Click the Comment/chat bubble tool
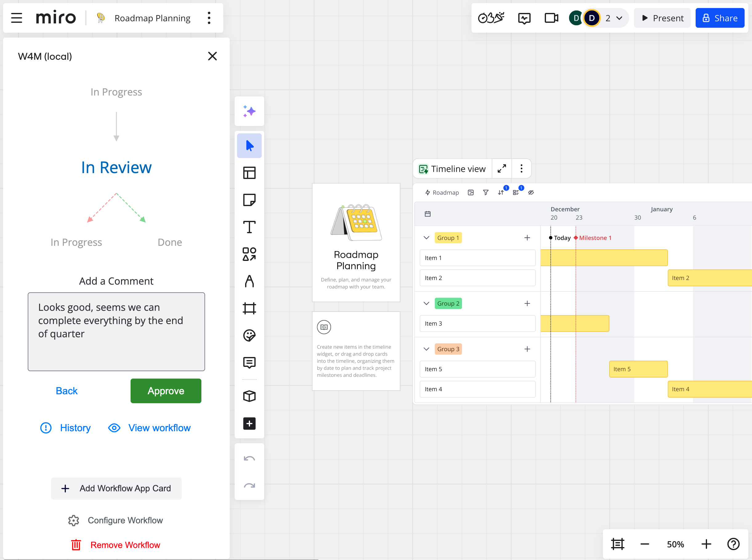 click(249, 362)
